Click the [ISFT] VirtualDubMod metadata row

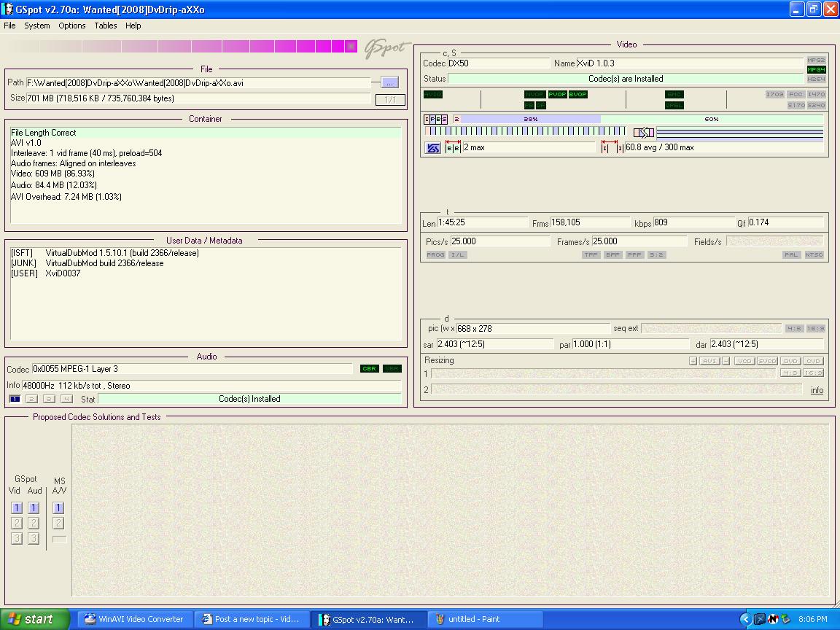105,253
